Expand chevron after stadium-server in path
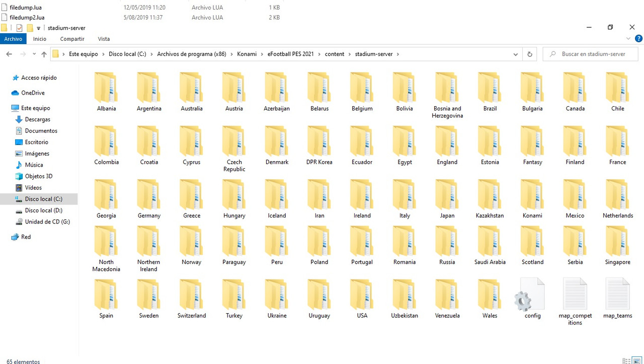This screenshot has height=364, width=644. coord(397,54)
